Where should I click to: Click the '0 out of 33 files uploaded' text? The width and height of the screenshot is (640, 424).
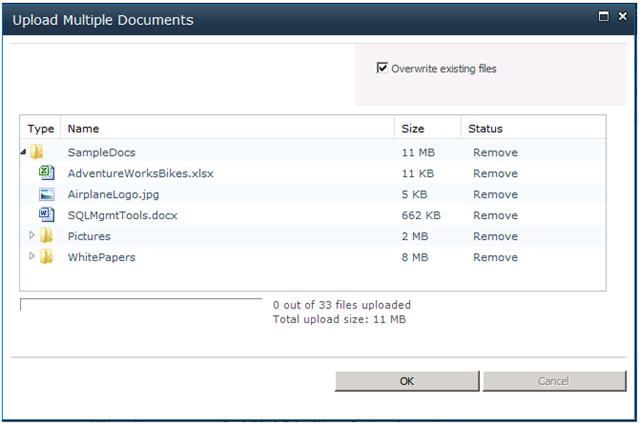click(x=342, y=305)
